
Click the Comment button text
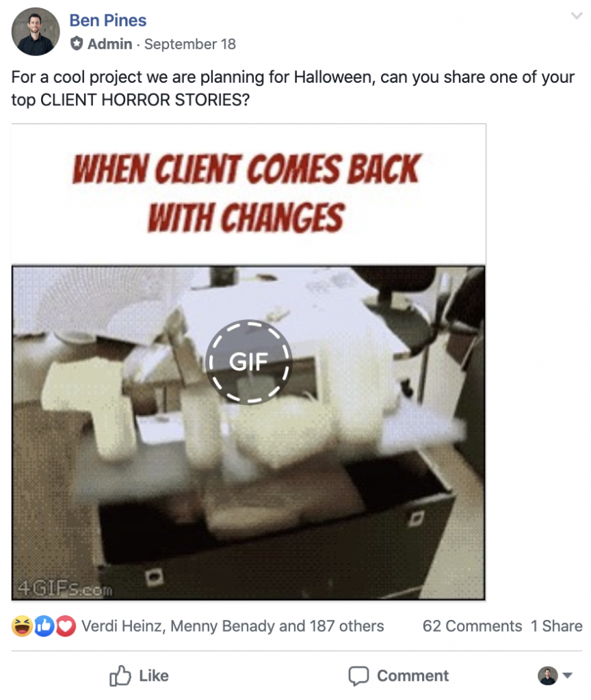[412, 676]
